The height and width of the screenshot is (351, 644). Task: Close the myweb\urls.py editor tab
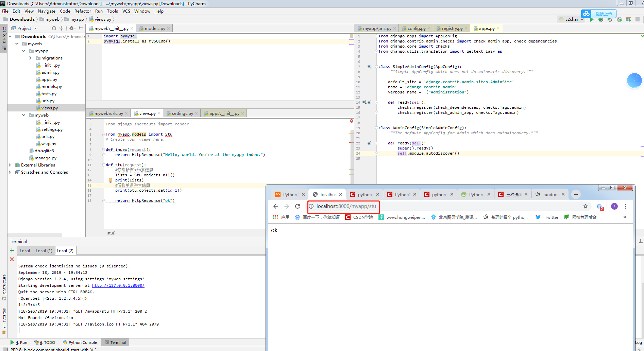(x=126, y=113)
